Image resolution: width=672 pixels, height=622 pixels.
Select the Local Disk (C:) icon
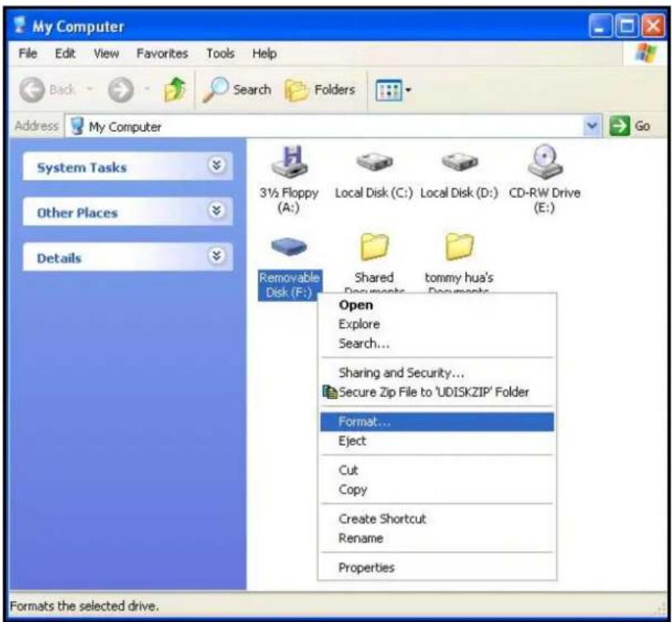point(374,162)
